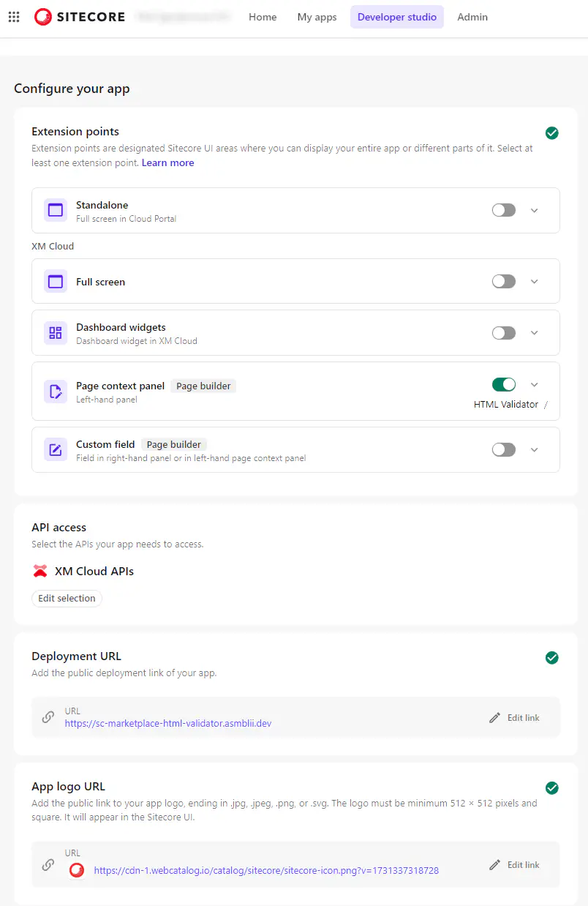Click the Standalone extension point icon
The width and height of the screenshot is (588, 906).
pyautogui.click(x=55, y=210)
